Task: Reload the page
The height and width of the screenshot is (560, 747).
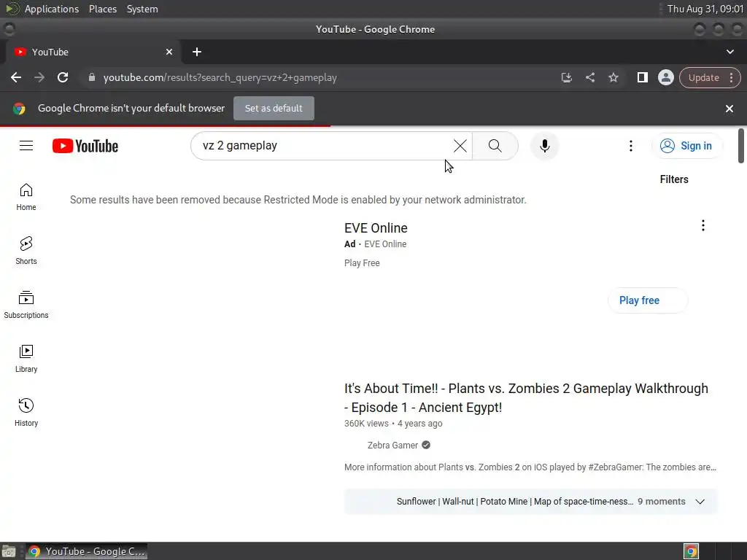Action: point(63,77)
